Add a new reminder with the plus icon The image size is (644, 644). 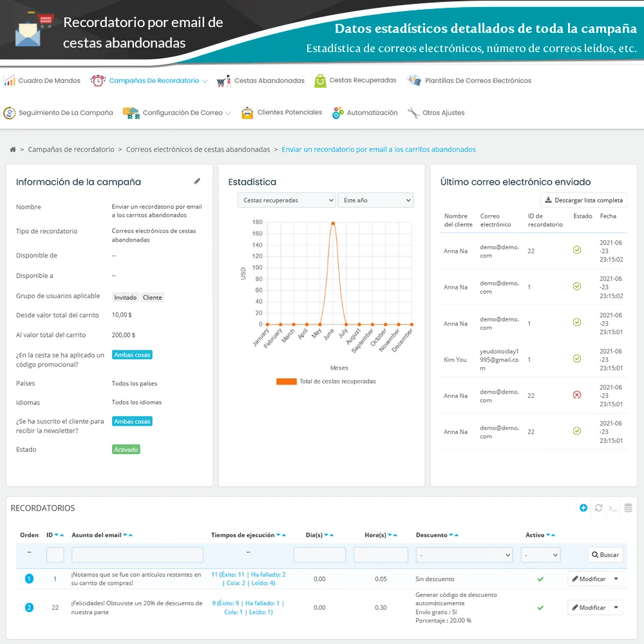click(583, 508)
